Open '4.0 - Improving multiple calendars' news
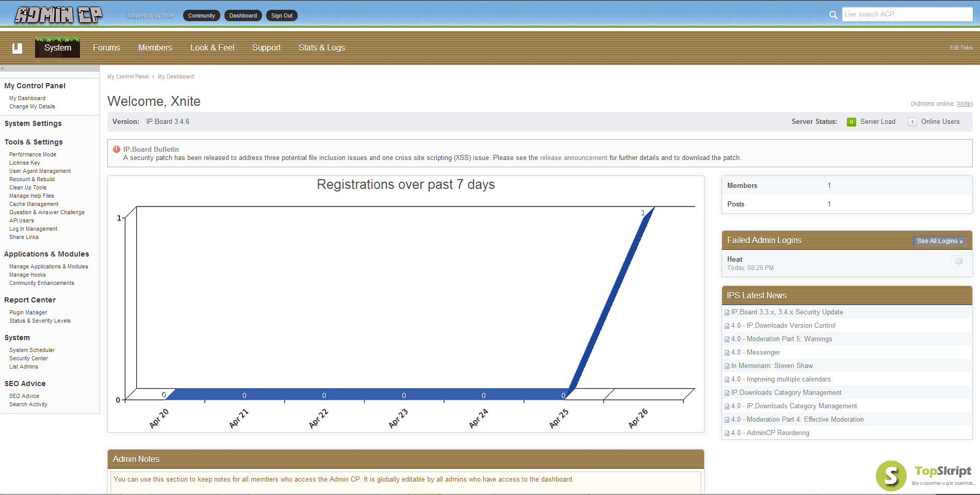980x495 pixels. tap(781, 379)
